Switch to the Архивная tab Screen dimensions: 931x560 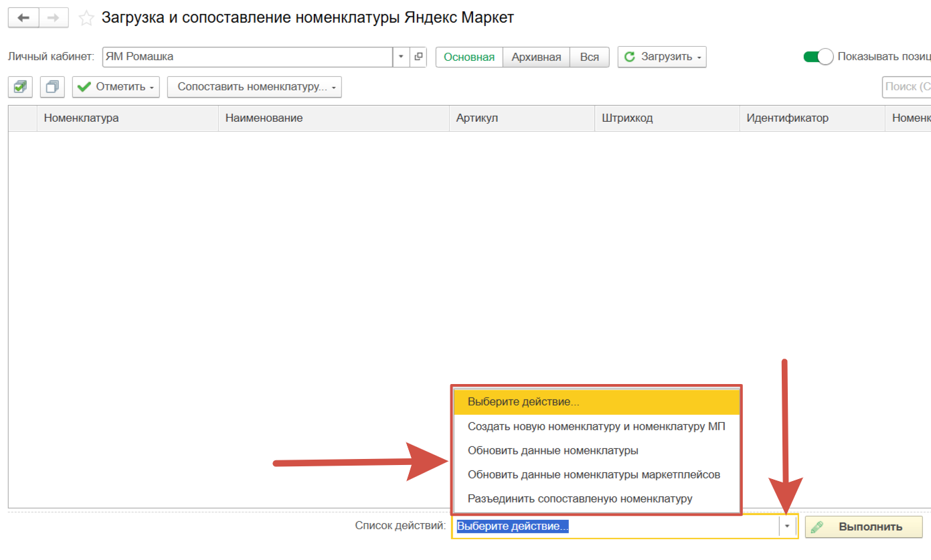click(536, 57)
